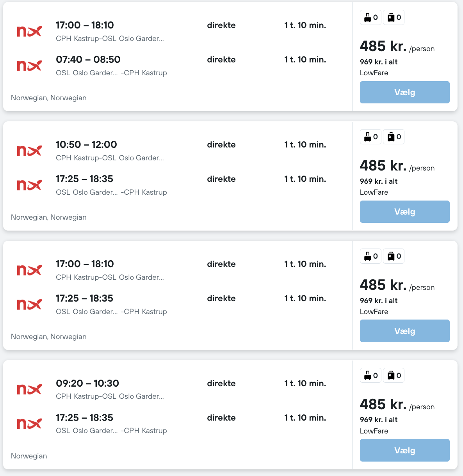Select Vælg for the 09:20 – 10:30 departure
This screenshot has width=463, height=476.
click(x=404, y=450)
